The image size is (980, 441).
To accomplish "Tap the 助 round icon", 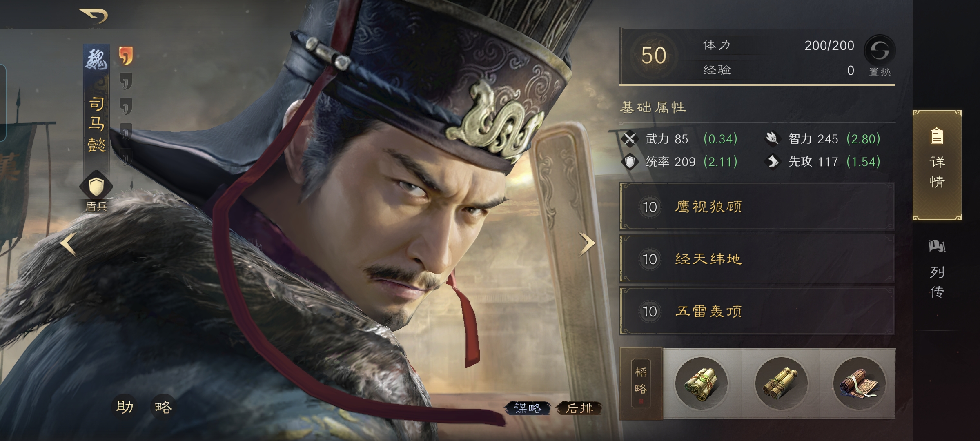I will (x=125, y=407).
